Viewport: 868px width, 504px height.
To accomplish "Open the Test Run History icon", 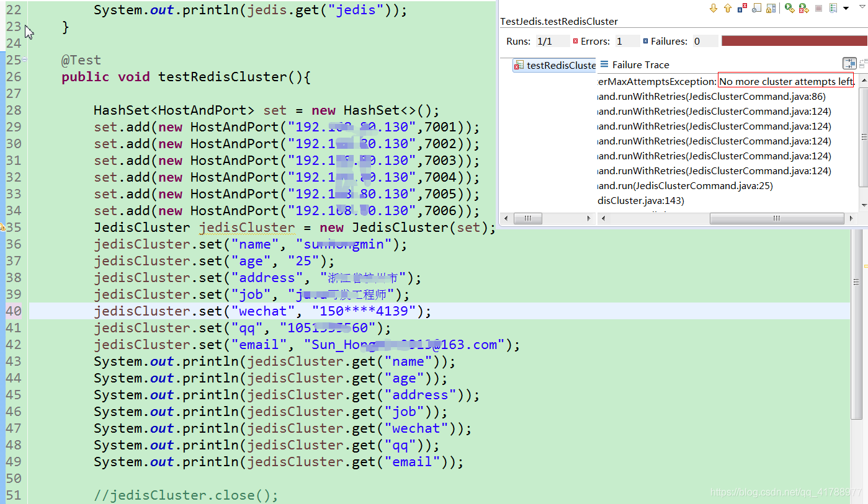I will pyautogui.click(x=833, y=8).
